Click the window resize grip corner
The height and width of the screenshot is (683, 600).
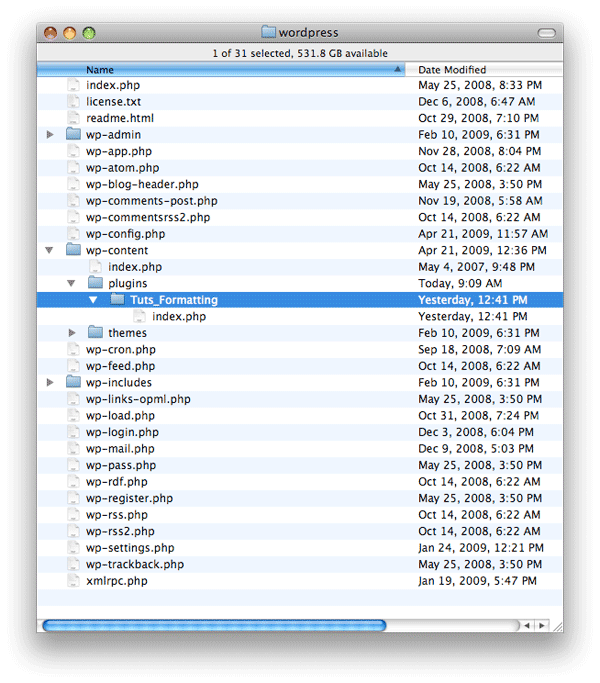[557, 626]
